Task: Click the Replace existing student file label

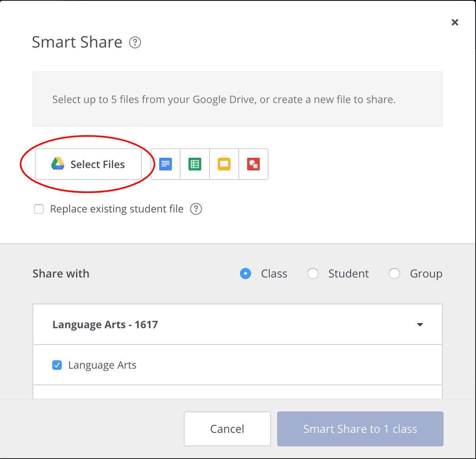Action: pyautogui.click(x=117, y=209)
